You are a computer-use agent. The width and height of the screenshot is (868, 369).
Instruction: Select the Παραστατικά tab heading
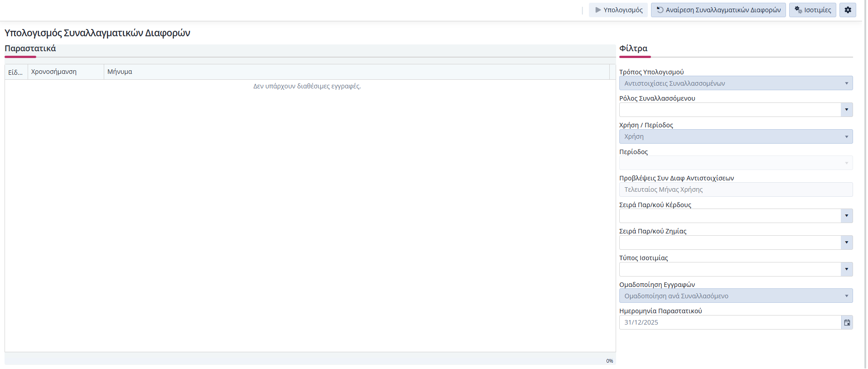(30, 49)
